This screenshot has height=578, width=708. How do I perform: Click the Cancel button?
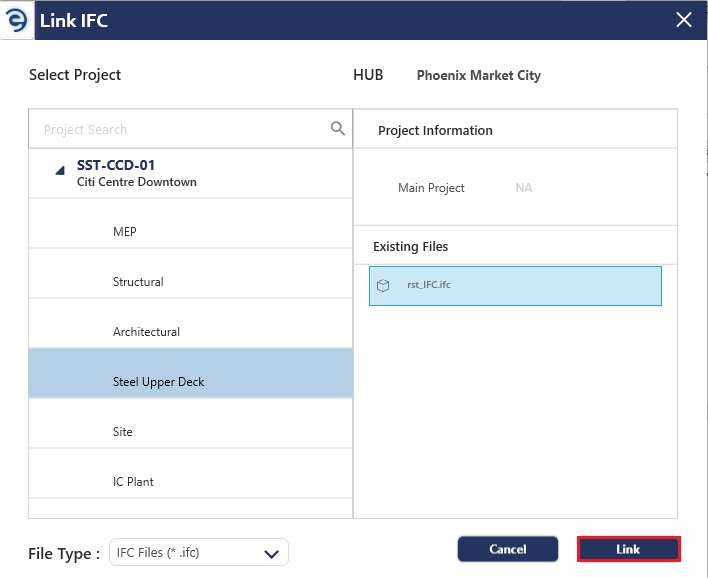click(508, 549)
